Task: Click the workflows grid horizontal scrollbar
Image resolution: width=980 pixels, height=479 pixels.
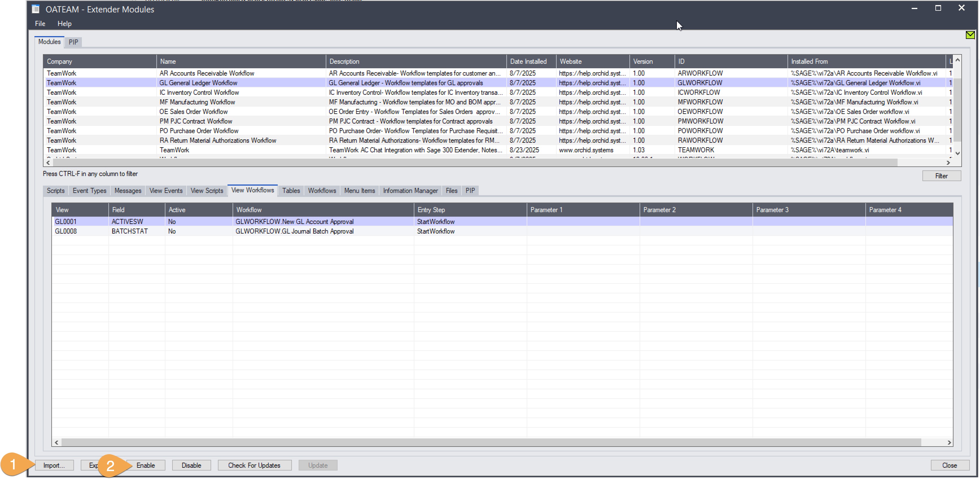Action: 491,442
